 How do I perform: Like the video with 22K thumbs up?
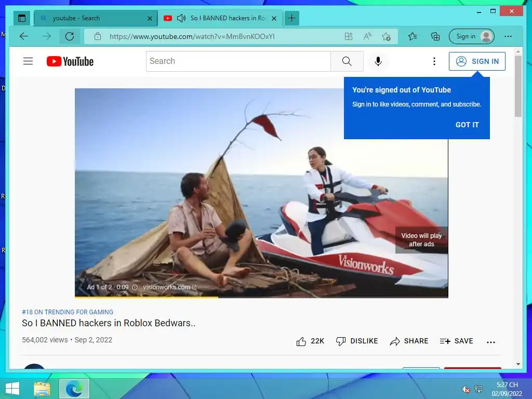click(310, 341)
